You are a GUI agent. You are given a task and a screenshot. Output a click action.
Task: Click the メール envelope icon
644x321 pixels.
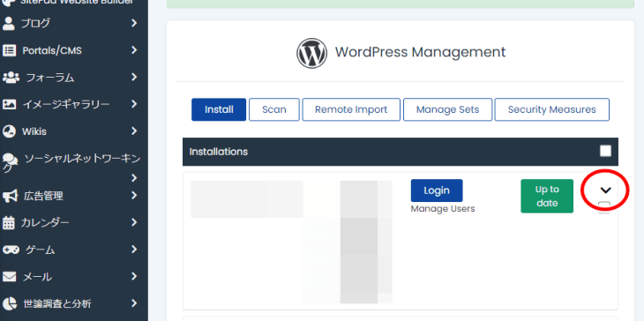coord(9,277)
